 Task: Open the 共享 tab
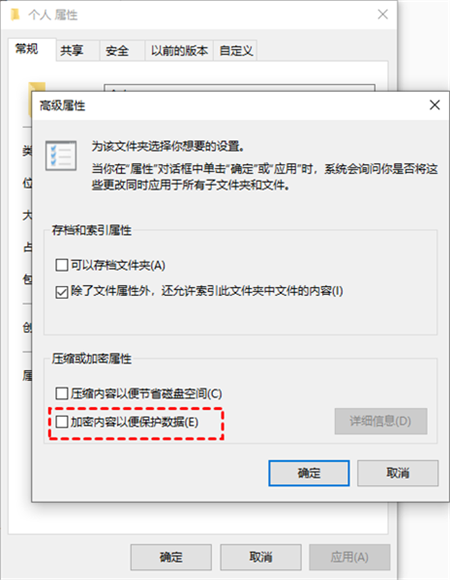72,50
